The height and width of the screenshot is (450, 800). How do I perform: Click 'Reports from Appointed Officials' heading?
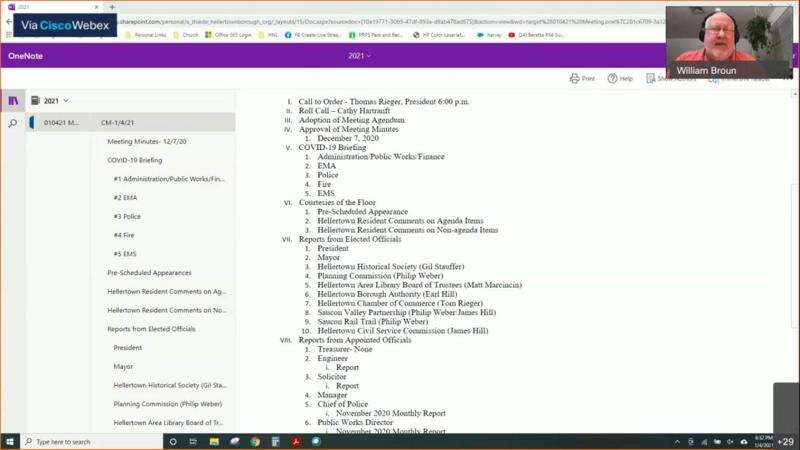point(355,340)
